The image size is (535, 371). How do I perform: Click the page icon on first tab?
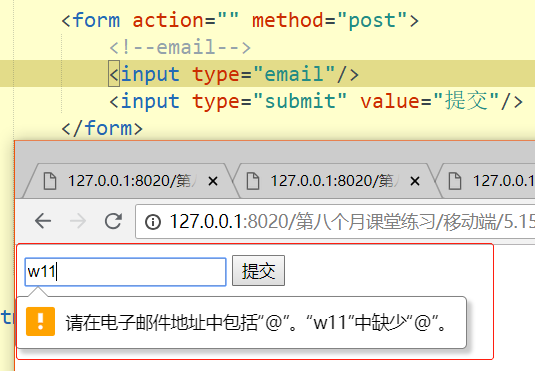coord(50,181)
